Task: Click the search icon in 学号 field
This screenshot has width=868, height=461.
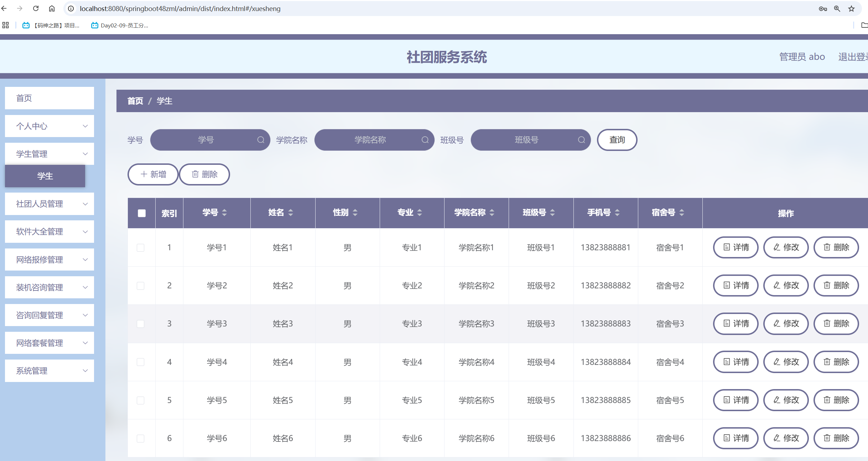Action: [x=261, y=140]
